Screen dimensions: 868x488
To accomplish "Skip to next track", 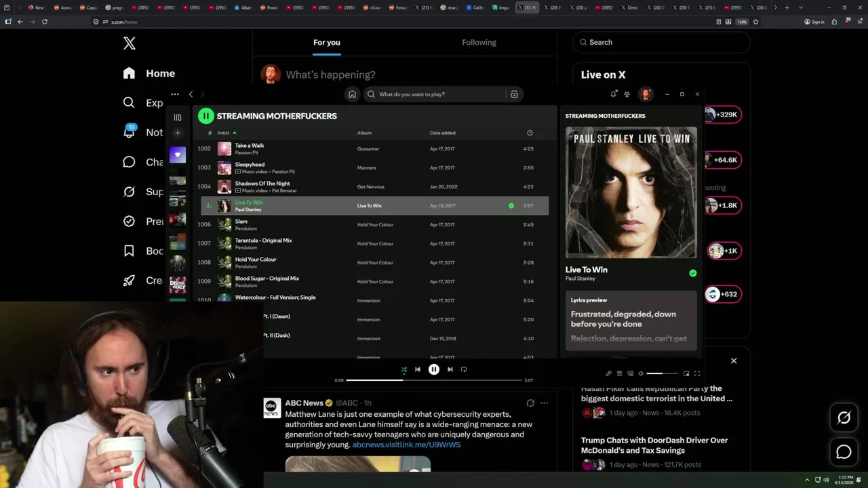I will click(450, 369).
